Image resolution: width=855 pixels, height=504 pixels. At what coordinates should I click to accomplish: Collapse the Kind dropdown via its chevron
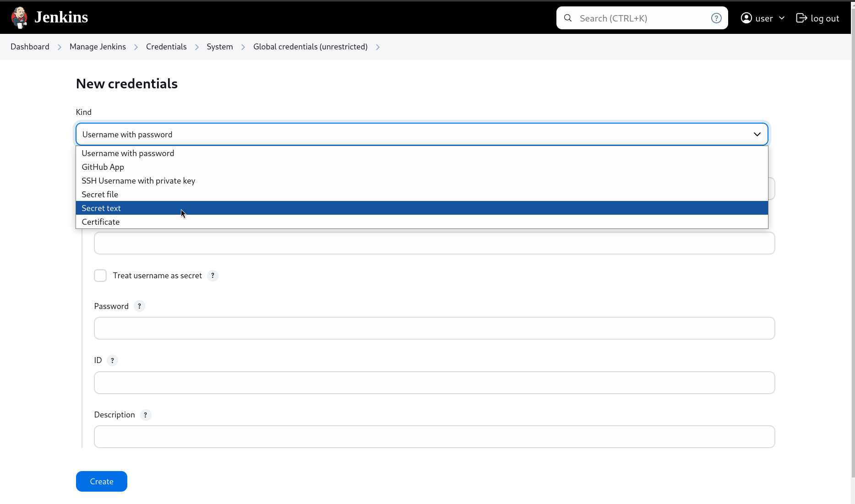(757, 134)
